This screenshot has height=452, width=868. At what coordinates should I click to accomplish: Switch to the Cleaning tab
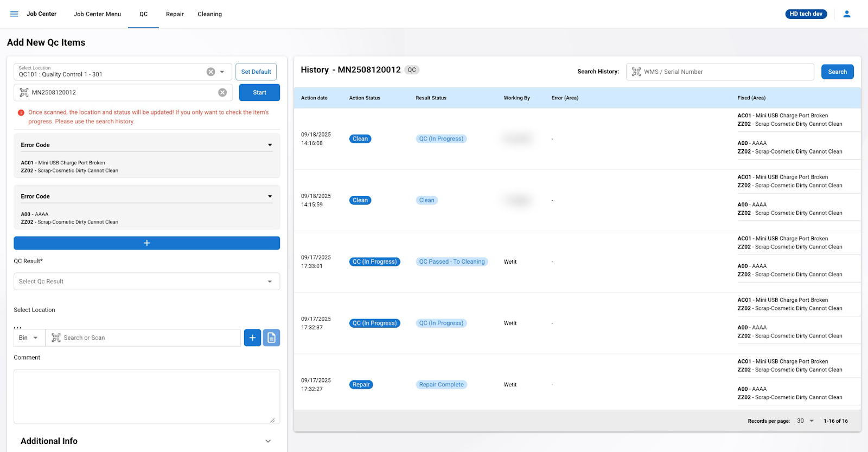pyautogui.click(x=209, y=14)
